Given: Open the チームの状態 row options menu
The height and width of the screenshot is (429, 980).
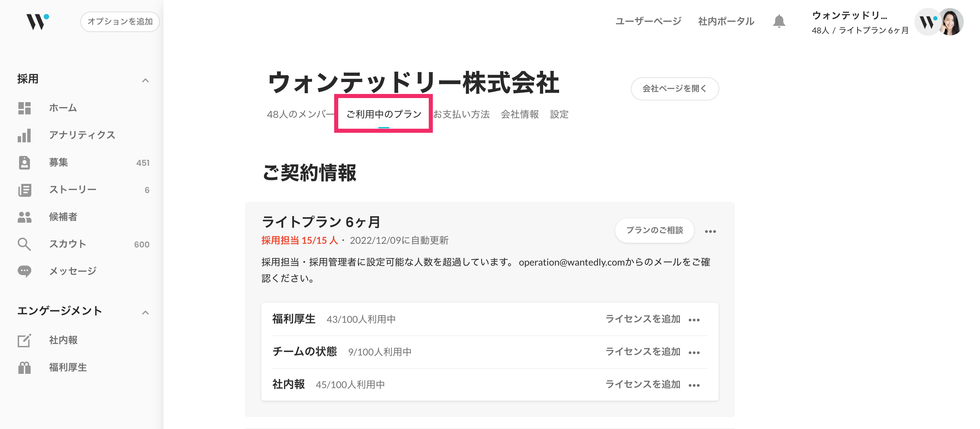Looking at the screenshot, I should click(x=694, y=353).
